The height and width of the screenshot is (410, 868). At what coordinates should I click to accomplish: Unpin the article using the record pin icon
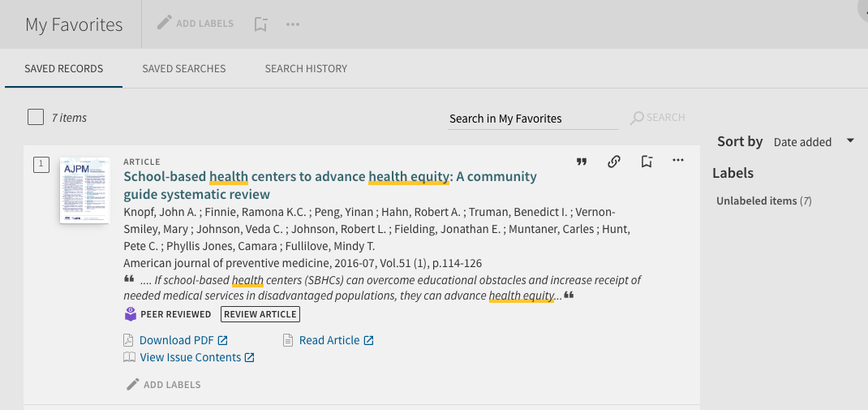pyautogui.click(x=647, y=162)
